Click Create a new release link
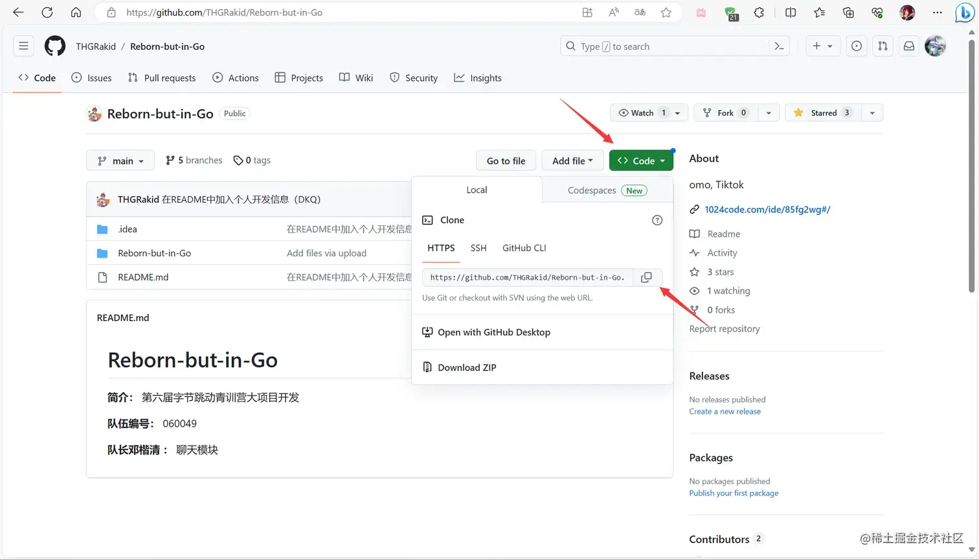Viewport: 979px width, 560px height. tap(725, 411)
